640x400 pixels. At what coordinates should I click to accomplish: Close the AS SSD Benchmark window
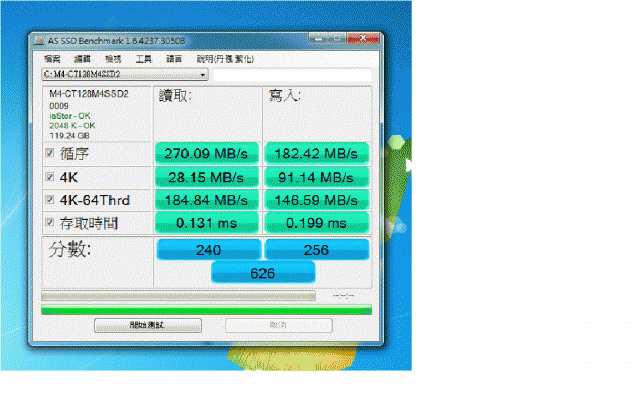[x=363, y=38]
